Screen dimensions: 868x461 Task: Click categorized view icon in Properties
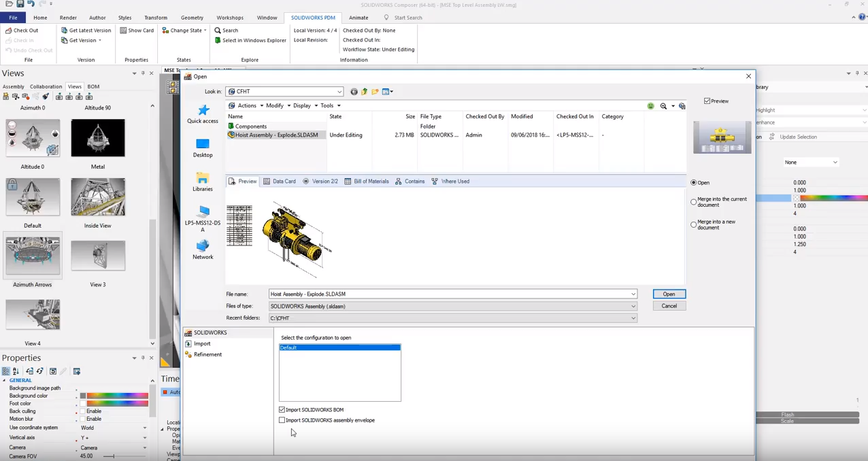click(6, 371)
